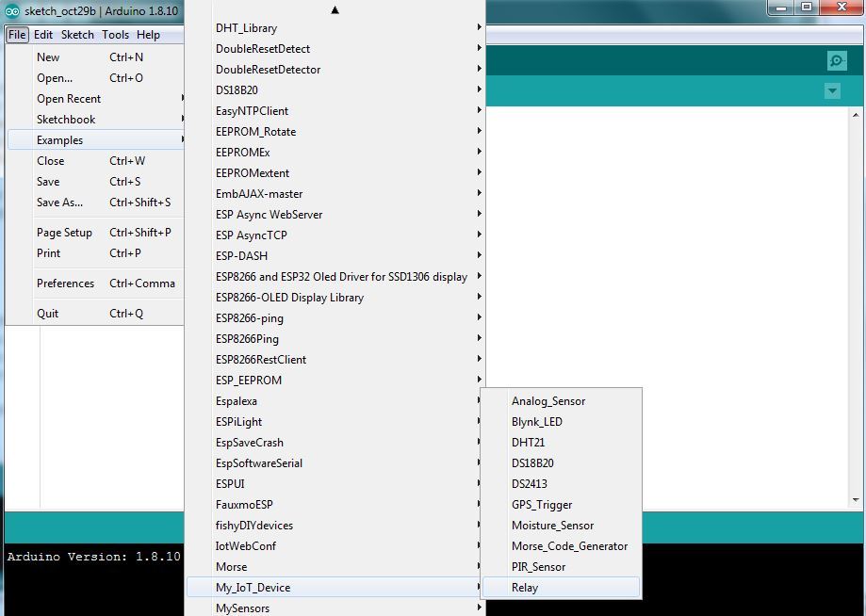Open ESPiLight examples submenu
This screenshot has width=866, height=616.
(334, 422)
